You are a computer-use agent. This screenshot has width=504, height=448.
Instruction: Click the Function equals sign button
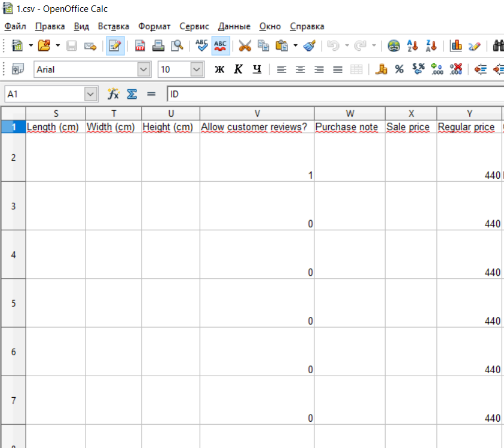coord(151,95)
